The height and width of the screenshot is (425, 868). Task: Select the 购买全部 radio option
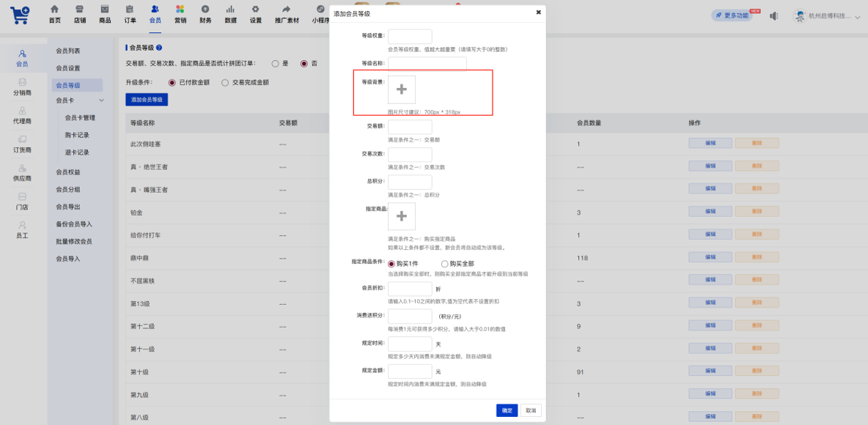pos(444,264)
